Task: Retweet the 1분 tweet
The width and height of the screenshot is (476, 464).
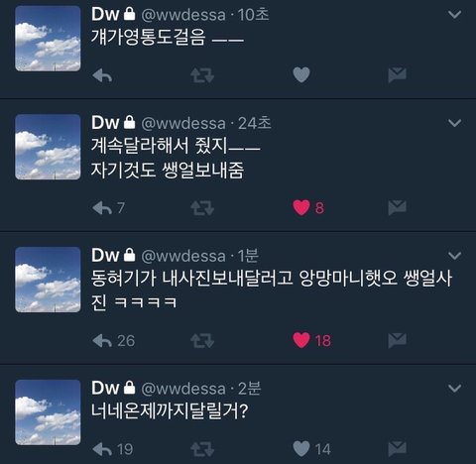Action: [202, 341]
